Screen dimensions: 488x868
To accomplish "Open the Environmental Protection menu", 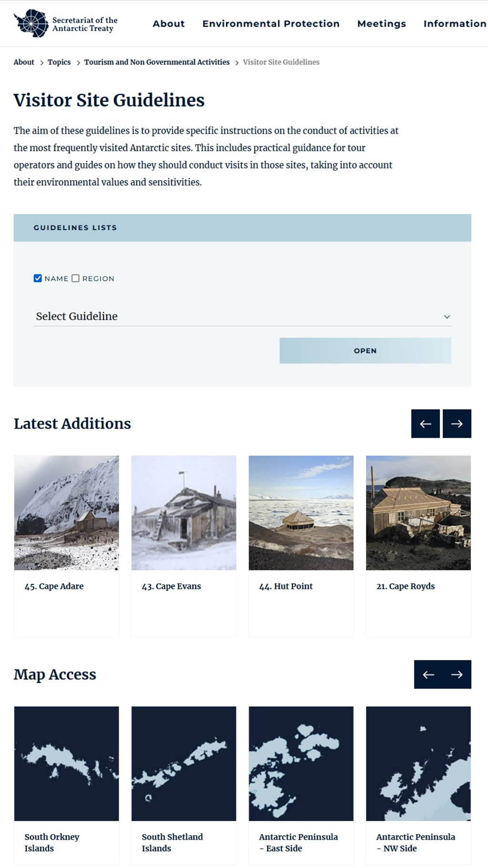I will pos(271,24).
